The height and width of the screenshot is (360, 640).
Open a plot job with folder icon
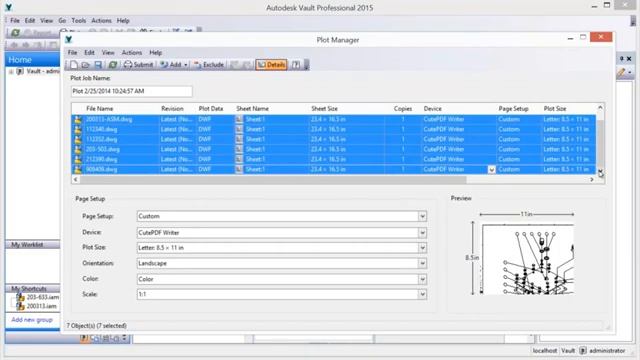pos(86,65)
